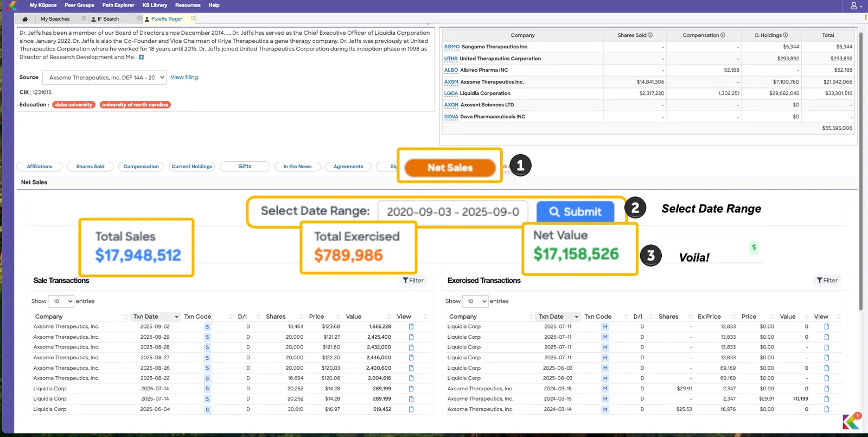Image resolution: width=868 pixels, height=437 pixels.
Task: View document for the 2025-06-04 Liquidia sale
Action: pos(411,409)
